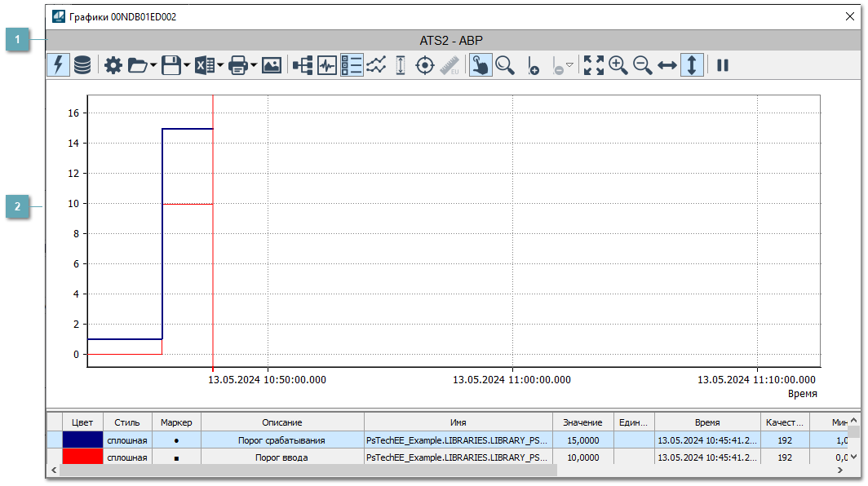The width and height of the screenshot is (868, 486).
Task: Click the crosshair target icon
Action: coord(424,65)
